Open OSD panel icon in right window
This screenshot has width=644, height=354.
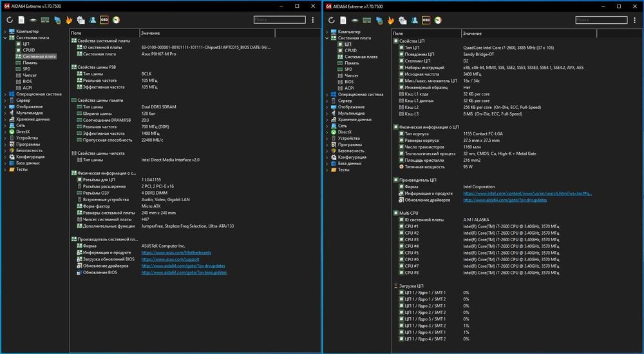426,20
